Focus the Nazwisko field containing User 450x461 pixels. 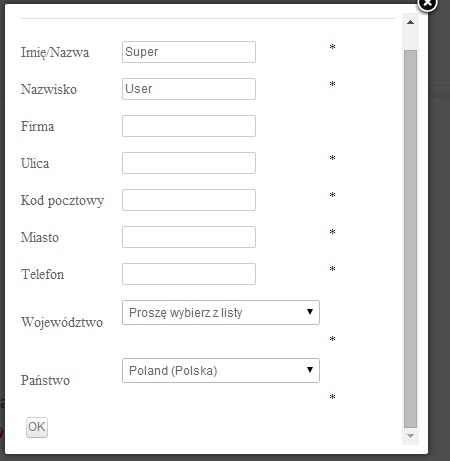click(189, 89)
